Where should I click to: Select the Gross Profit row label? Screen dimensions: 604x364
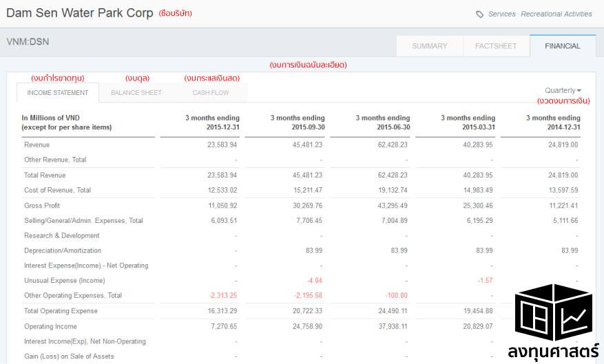click(42, 206)
